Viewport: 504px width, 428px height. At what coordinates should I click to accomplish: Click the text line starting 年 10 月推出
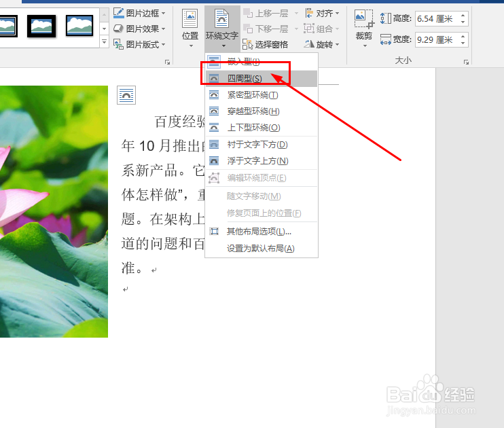pyautogui.click(x=163, y=146)
